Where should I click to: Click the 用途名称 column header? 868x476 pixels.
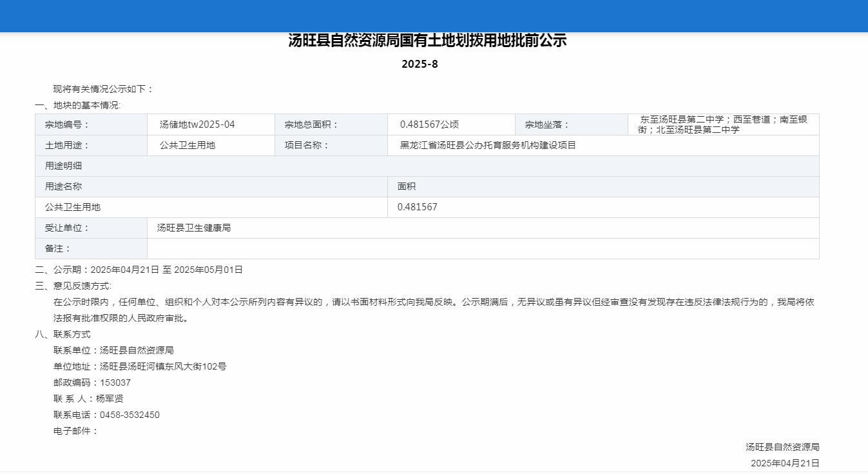[211, 186]
